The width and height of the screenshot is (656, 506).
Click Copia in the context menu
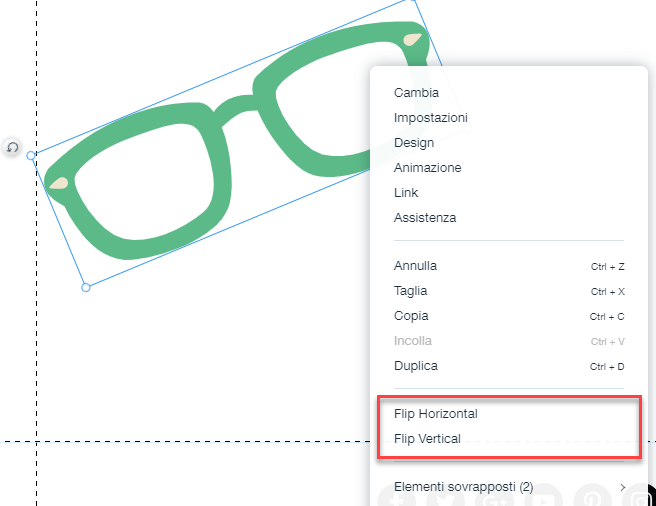click(410, 316)
